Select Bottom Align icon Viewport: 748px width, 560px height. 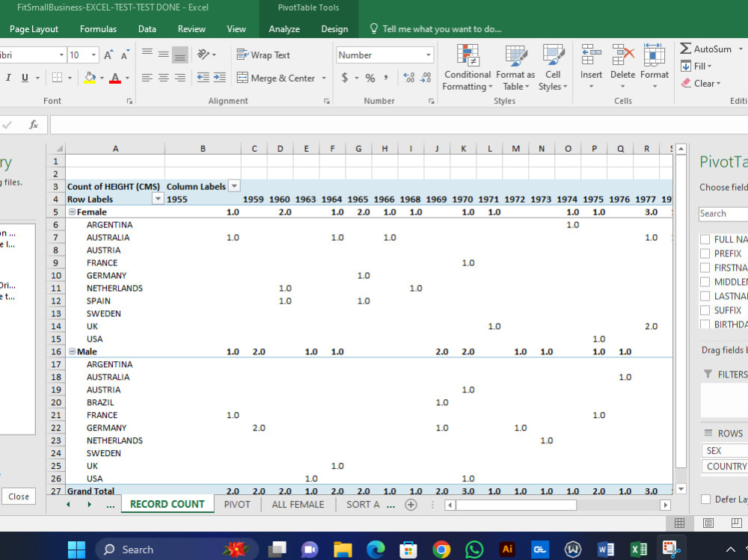[x=180, y=55]
